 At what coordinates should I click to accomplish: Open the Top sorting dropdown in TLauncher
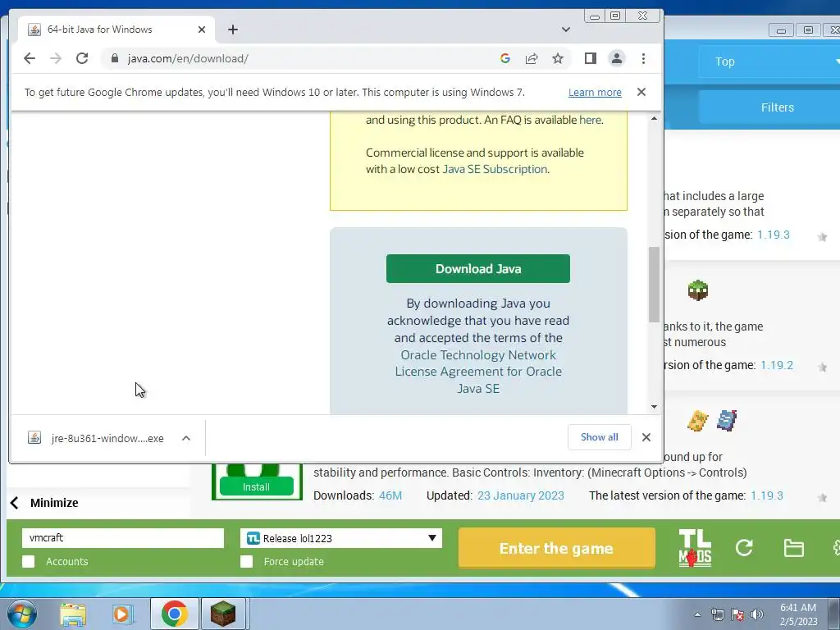(x=769, y=62)
